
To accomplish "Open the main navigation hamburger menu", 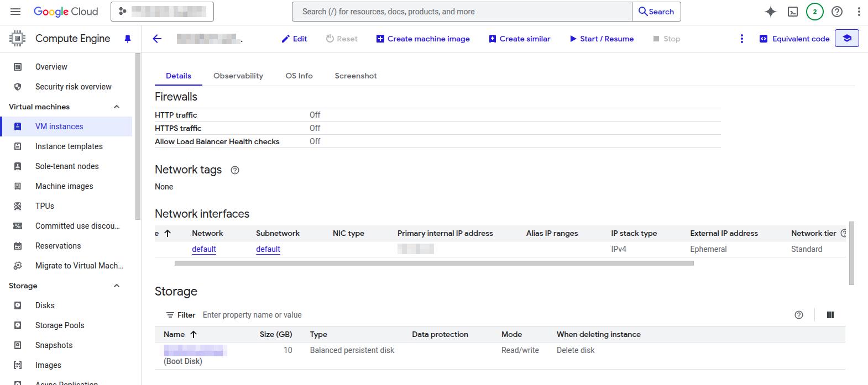I will [x=15, y=12].
